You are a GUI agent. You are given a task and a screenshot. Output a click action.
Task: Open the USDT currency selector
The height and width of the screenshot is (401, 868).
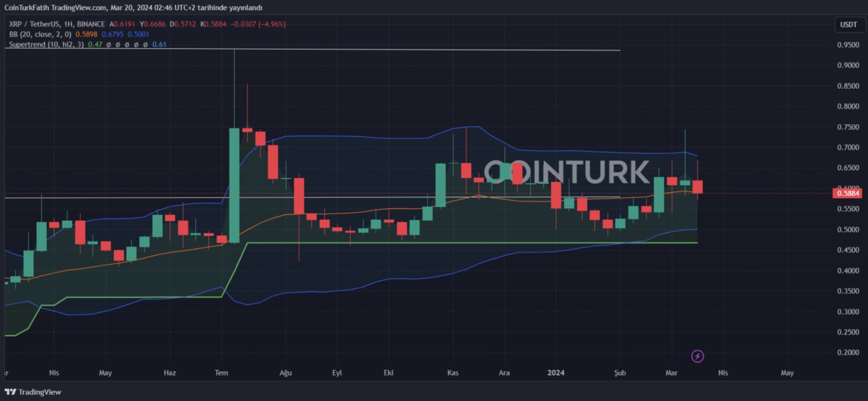point(848,24)
